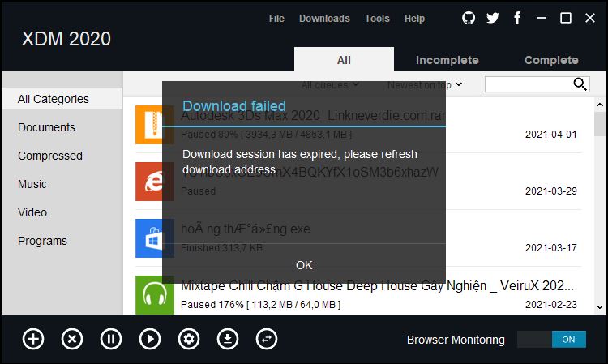Open the Facebook icon link
The width and height of the screenshot is (608, 364).
517,18
